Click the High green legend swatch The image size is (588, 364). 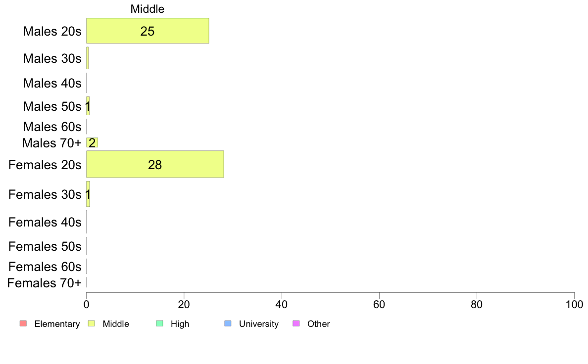coord(159,323)
